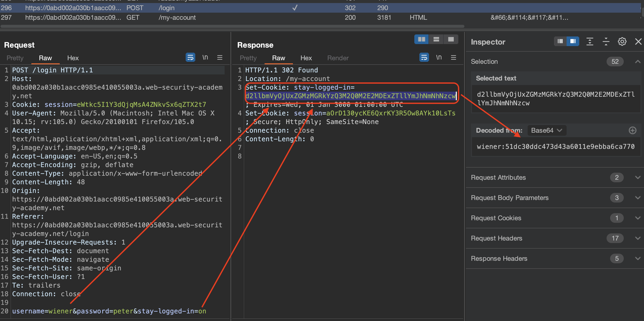Show non-printable chars in Response panel

click(439, 57)
